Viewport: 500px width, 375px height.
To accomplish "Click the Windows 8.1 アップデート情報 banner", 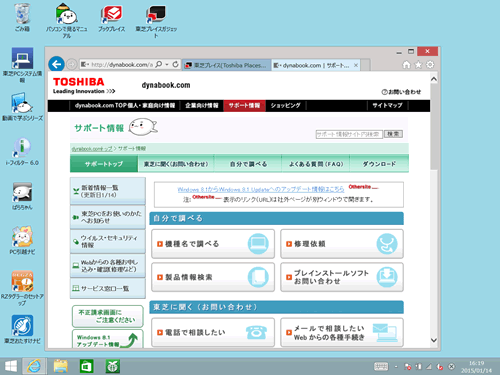I will coord(108,339).
